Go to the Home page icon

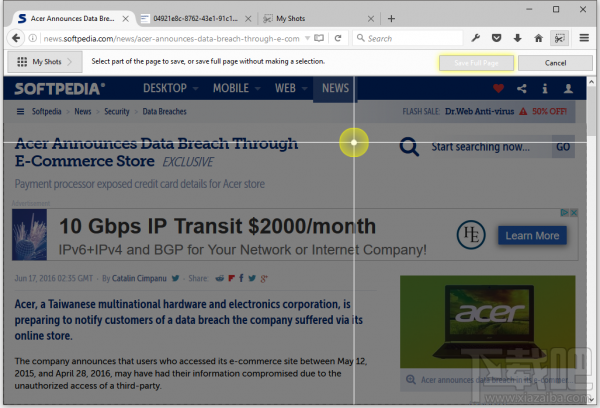point(538,38)
